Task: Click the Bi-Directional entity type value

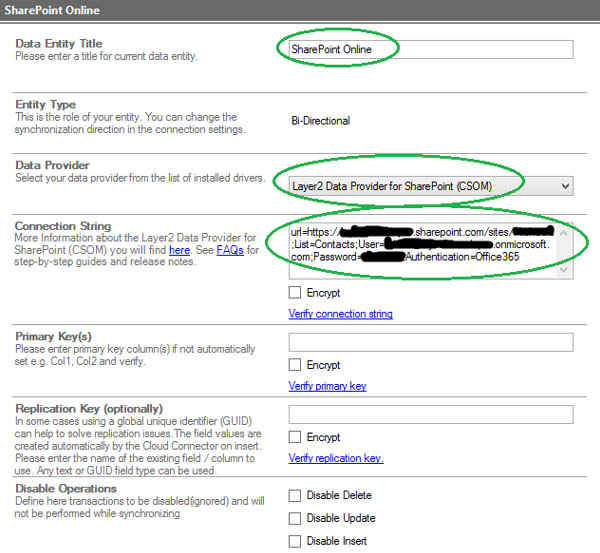Action: pyautogui.click(x=319, y=121)
